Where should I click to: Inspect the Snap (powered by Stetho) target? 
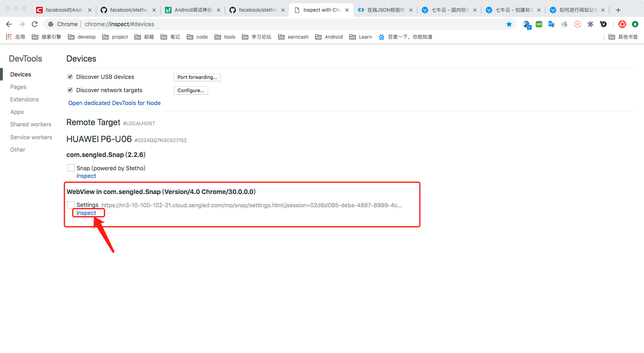pyautogui.click(x=86, y=176)
